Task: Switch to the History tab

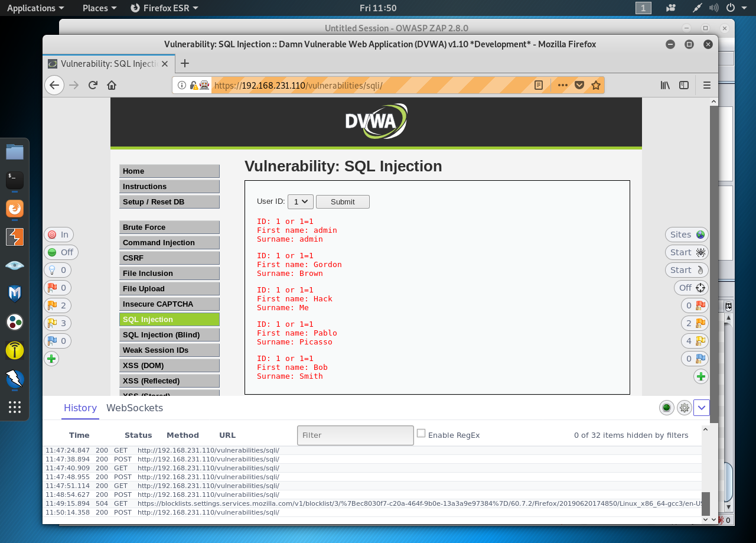Action: coord(80,408)
